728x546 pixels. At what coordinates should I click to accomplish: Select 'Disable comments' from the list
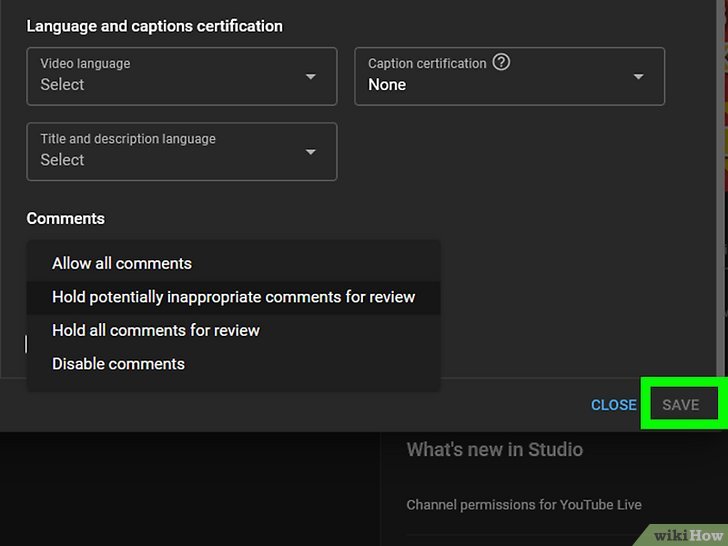coord(118,364)
